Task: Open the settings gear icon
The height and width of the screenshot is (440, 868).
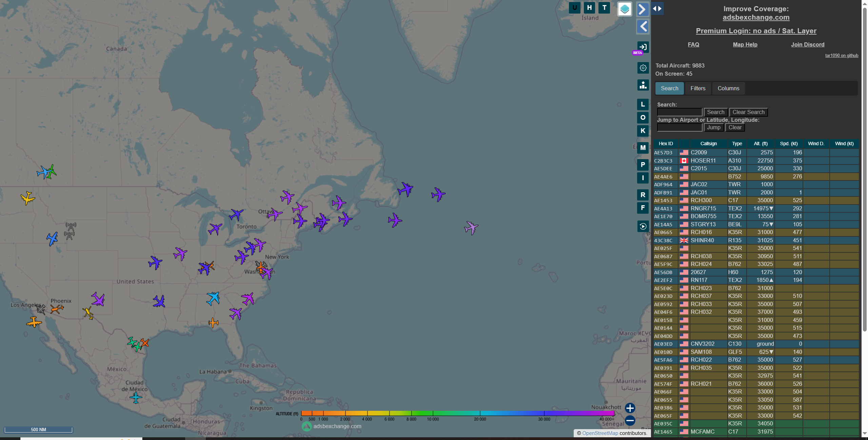Action: [643, 68]
